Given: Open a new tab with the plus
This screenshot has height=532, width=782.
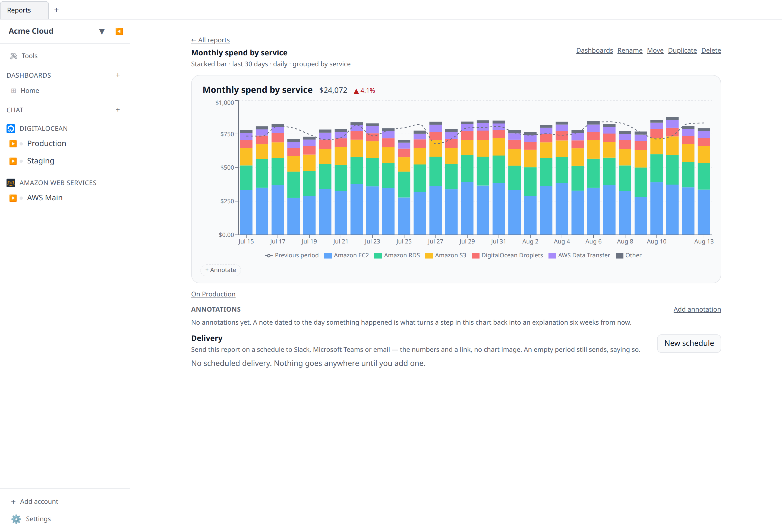Looking at the screenshot, I should point(56,10).
